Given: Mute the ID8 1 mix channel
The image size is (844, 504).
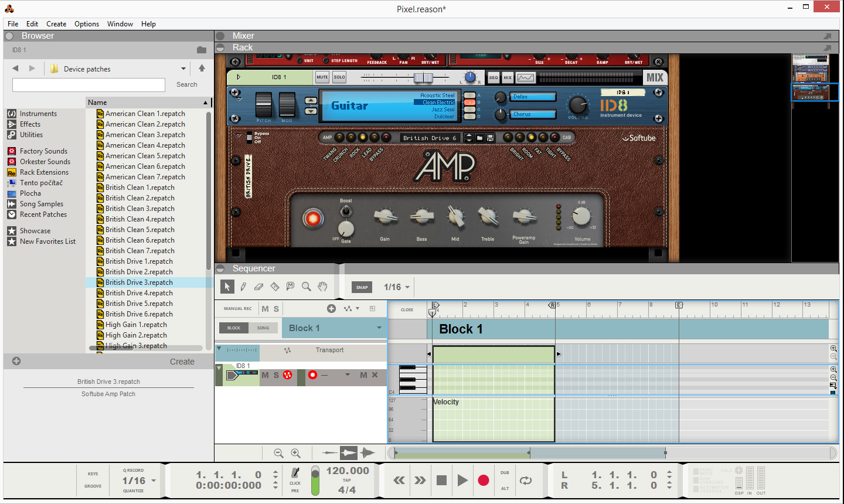Looking at the screenshot, I should coord(322,77).
